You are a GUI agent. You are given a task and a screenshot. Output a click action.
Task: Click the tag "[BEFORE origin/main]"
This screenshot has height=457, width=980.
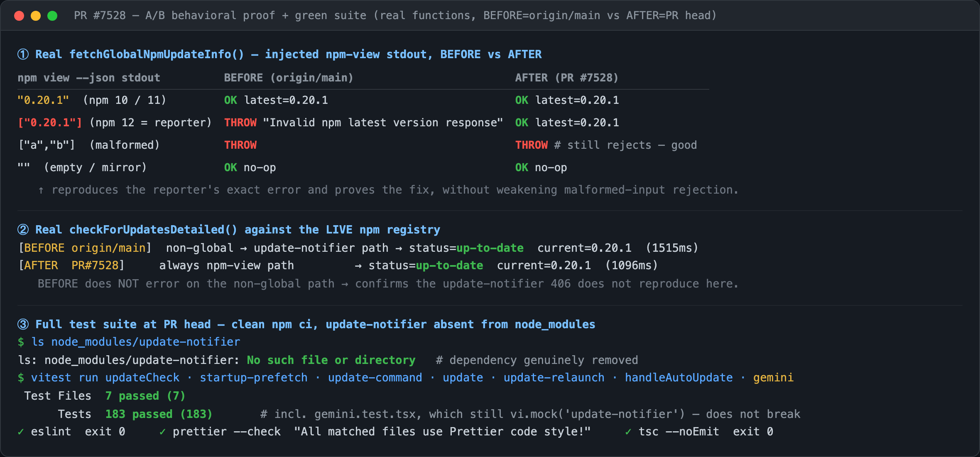(85, 248)
